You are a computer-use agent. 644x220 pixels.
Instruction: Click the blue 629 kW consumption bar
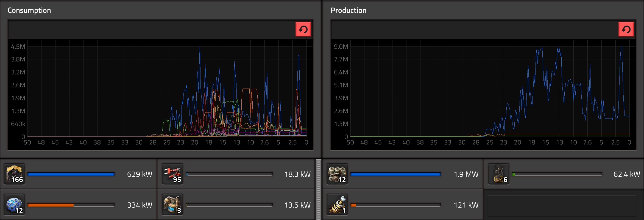tap(71, 174)
